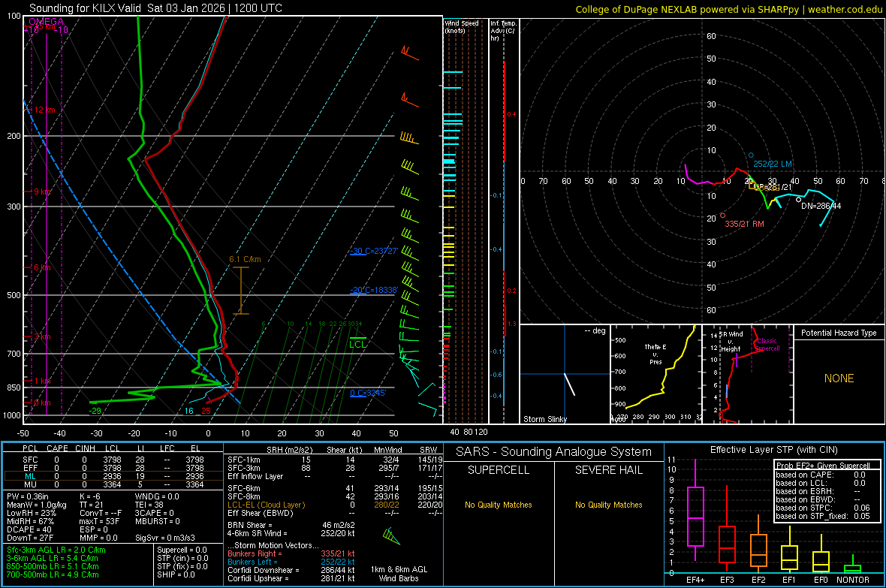Click the 'Potential Hazard Type' header

[839, 333]
